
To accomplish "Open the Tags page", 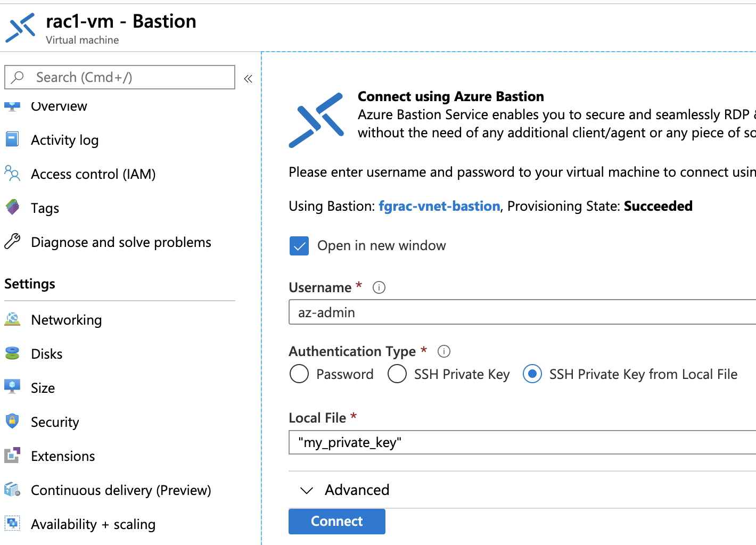I will pyautogui.click(x=45, y=208).
